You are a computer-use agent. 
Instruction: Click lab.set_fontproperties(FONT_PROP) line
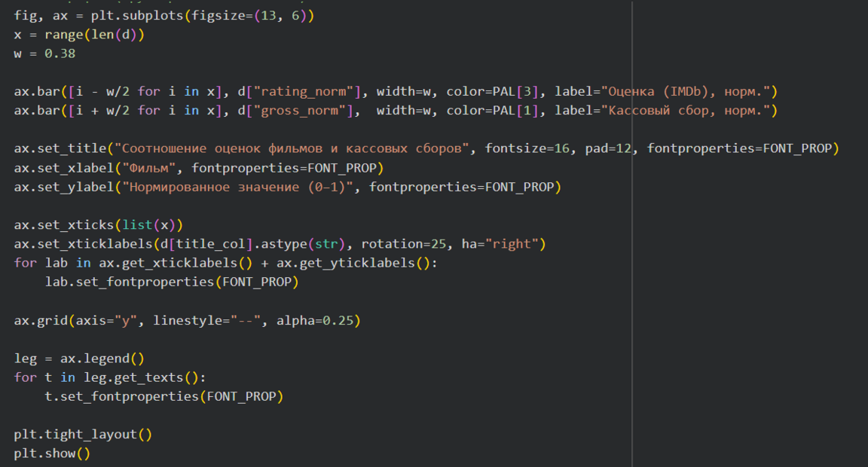click(172, 282)
